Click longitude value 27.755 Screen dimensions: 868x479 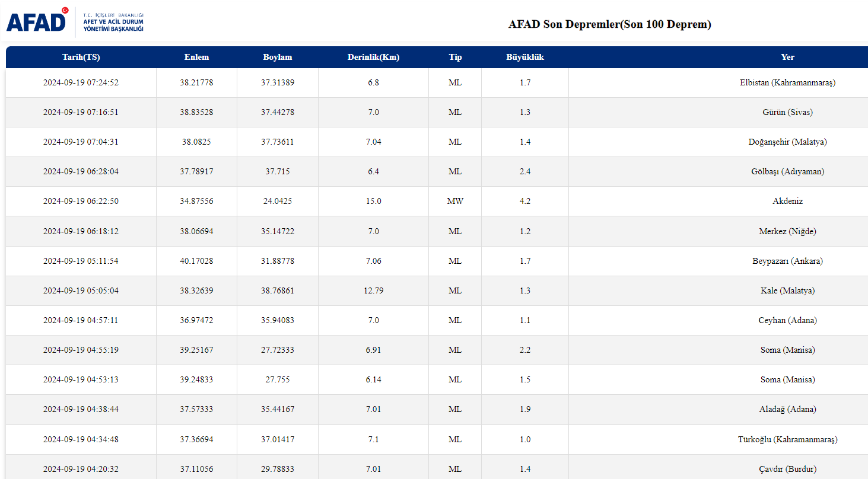(278, 380)
